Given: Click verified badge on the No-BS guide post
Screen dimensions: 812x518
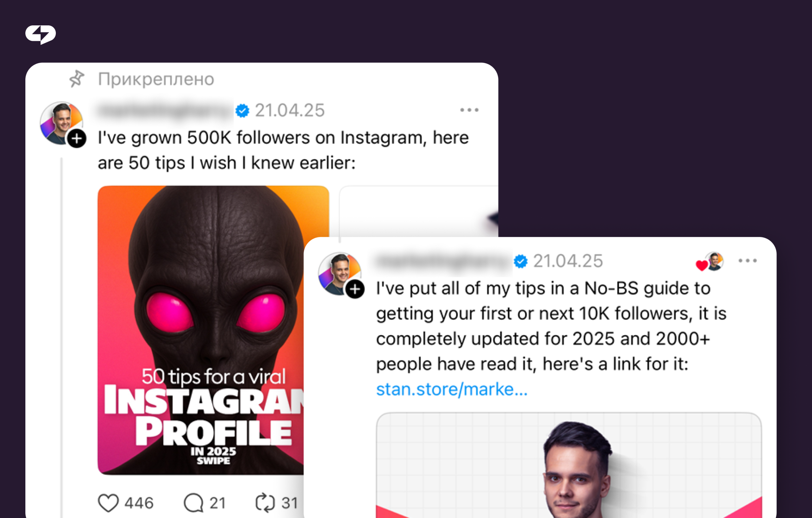Looking at the screenshot, I should [521, 261].
